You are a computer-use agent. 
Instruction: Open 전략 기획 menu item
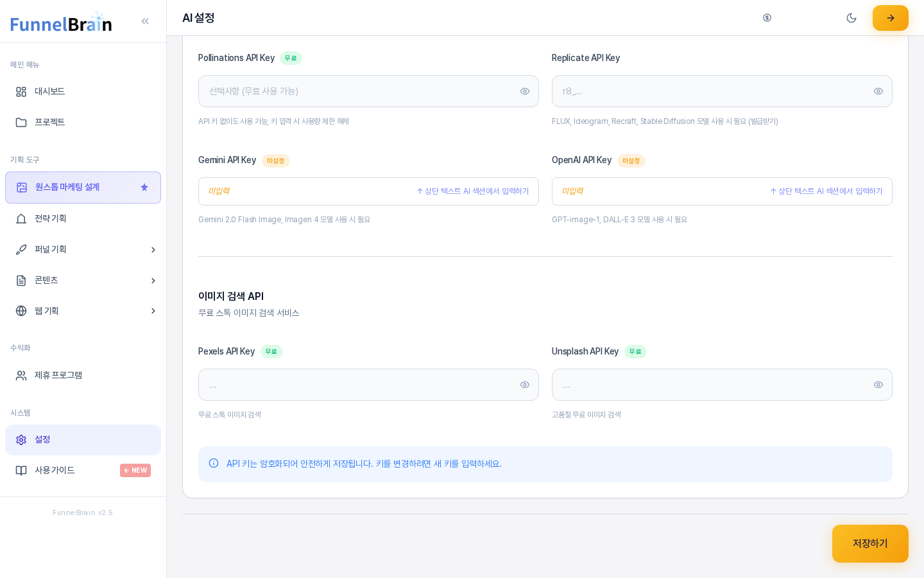(x=83, y=219)
